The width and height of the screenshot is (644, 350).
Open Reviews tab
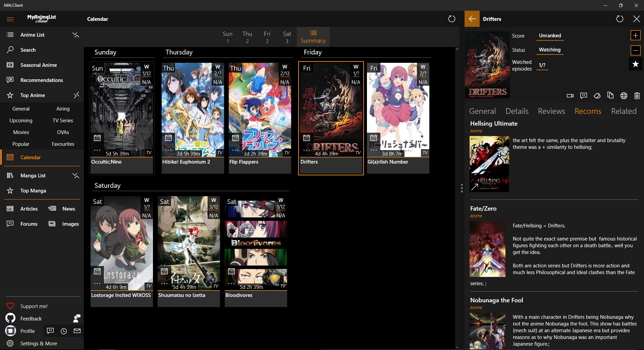pos(551,111)
